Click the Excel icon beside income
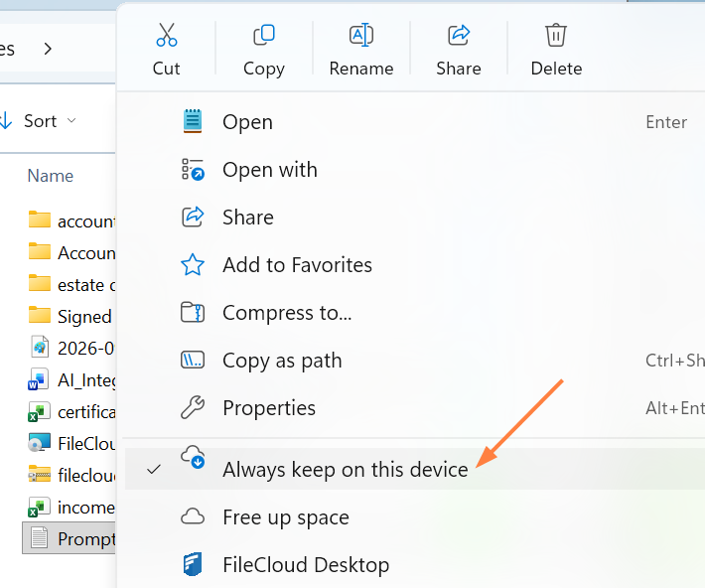705x588 pixels. tap(39, 507)
